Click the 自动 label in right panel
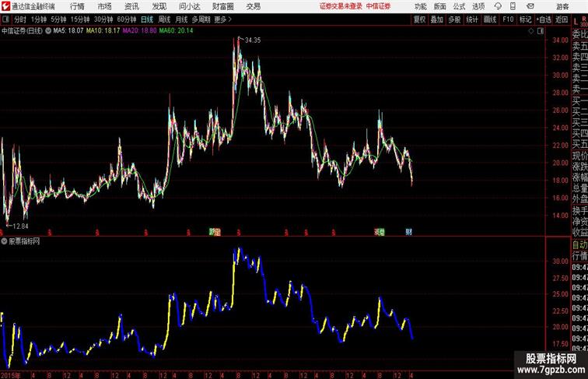 click(x=579, y=244)
